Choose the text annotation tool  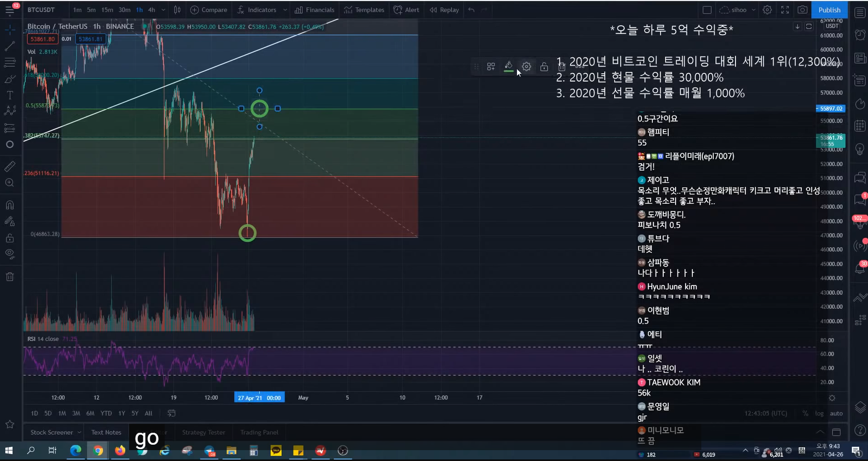pyautogui.click(x=9, y=95)
